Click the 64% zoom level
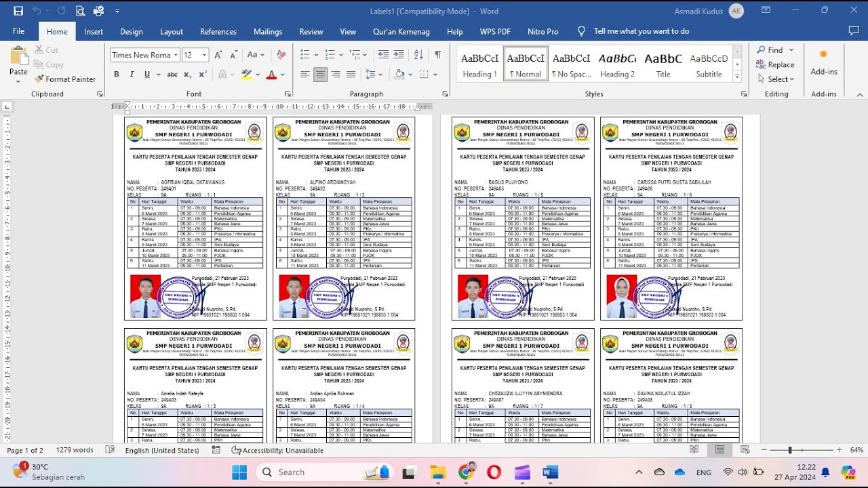Viewport: 868px width, 488px height. tap(856, 450)
